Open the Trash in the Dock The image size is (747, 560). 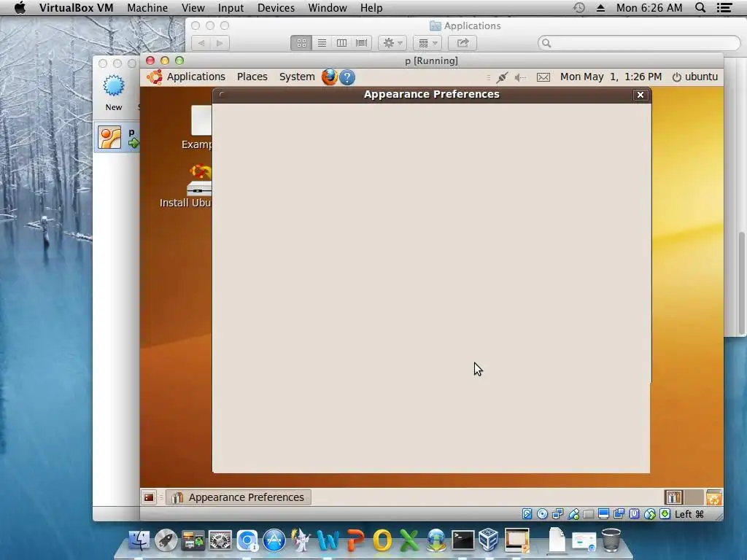[x=611, y=540]
